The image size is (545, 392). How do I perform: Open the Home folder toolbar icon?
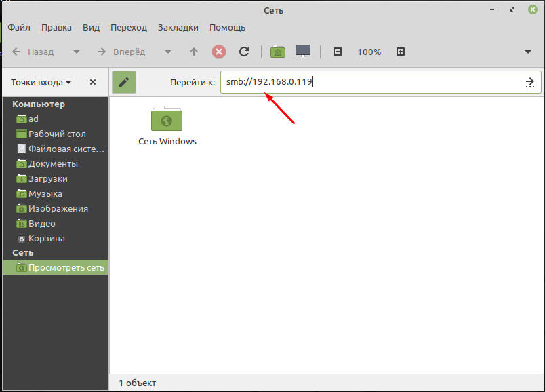278,52
